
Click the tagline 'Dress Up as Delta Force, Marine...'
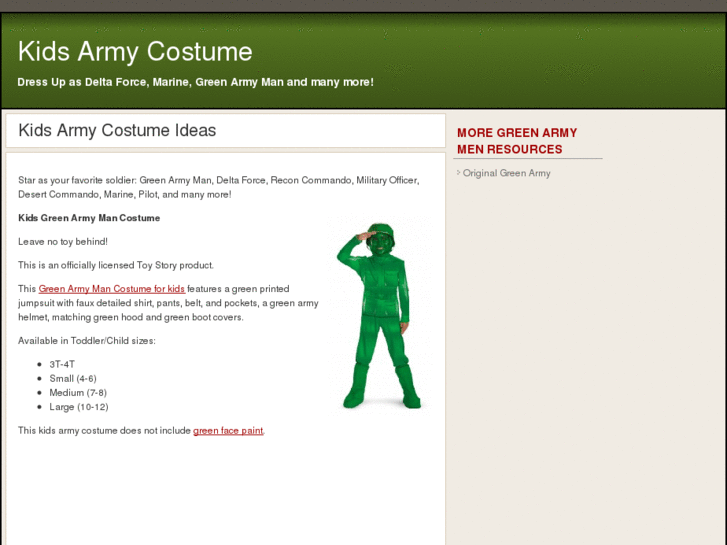[195, 82]
